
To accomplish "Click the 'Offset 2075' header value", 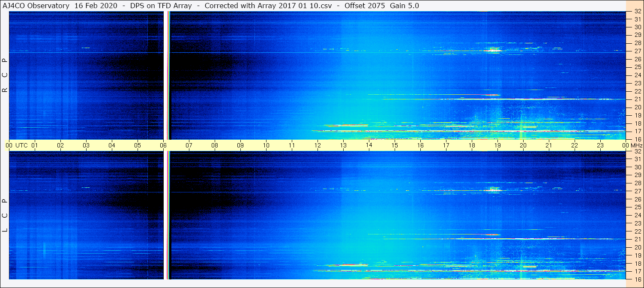I will click(364, 6).
